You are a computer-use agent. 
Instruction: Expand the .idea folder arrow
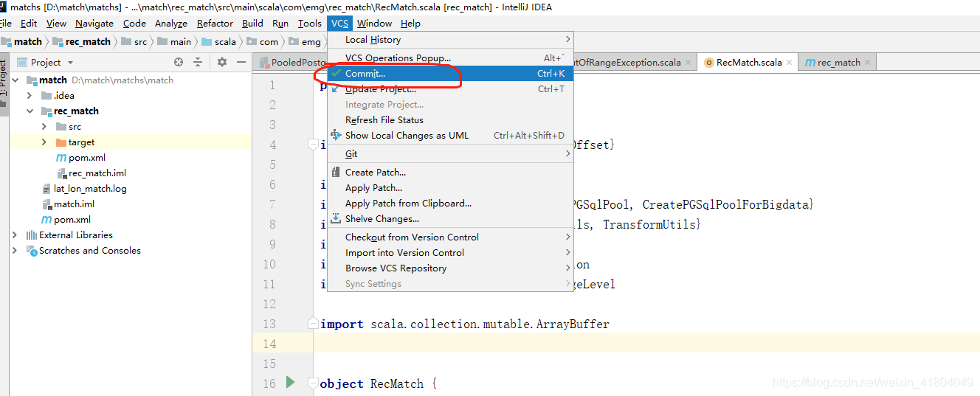[30, 96]
